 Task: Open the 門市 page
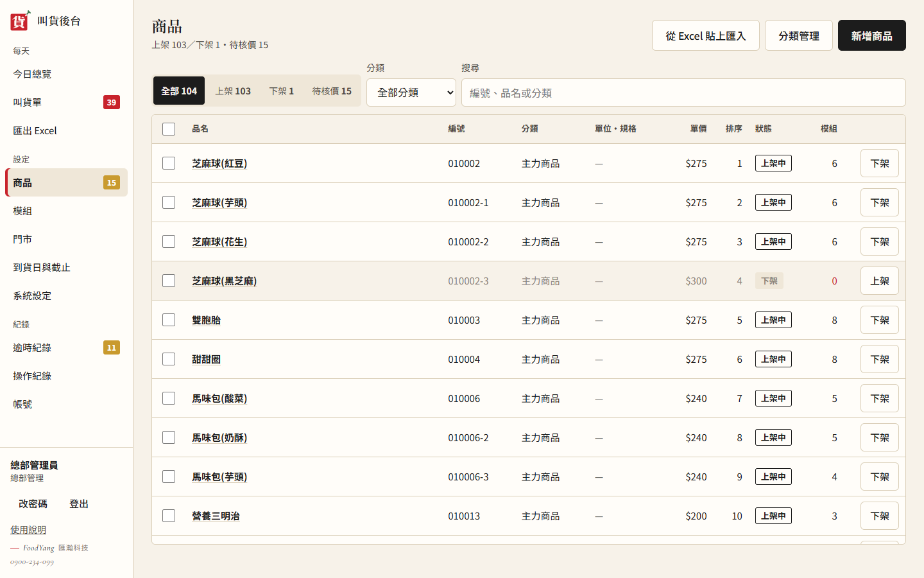[x=66, y=239]
